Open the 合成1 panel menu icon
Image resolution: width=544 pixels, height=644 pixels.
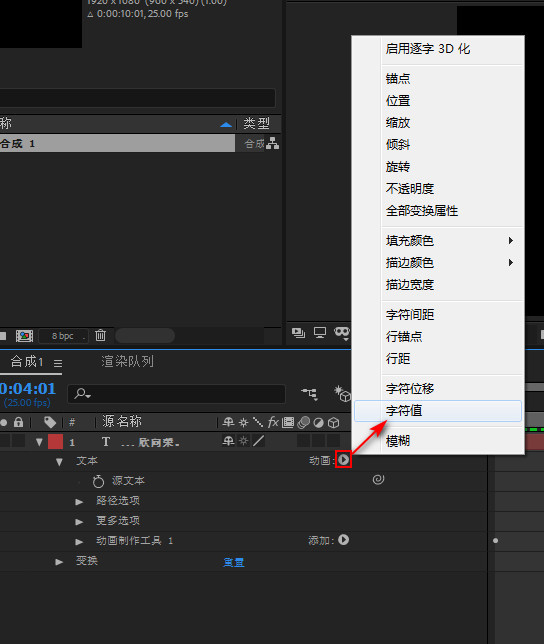58,363
